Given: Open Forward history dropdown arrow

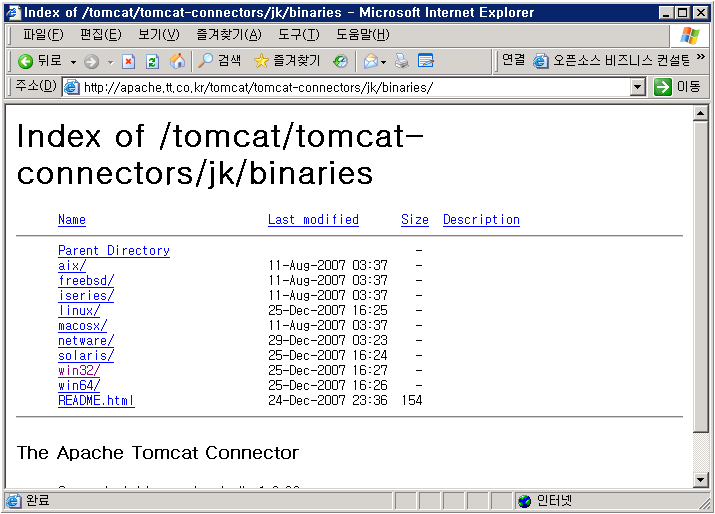Looking at the screenshot, I should 111,62.
